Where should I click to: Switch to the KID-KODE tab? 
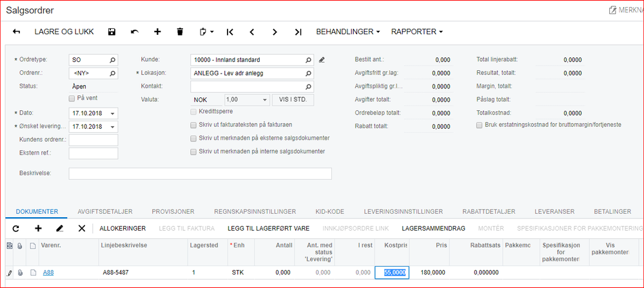[330, 212]
